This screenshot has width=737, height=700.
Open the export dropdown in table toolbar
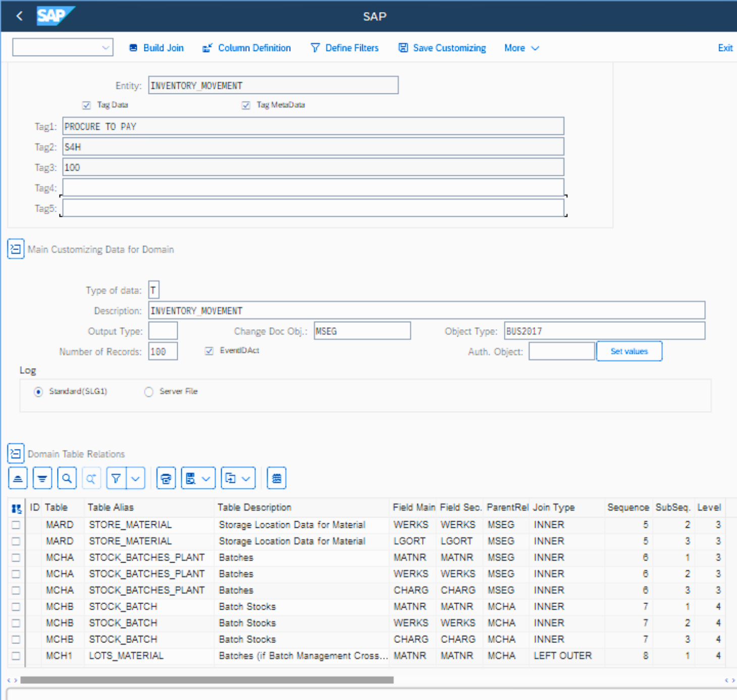[x=238, y=478]
